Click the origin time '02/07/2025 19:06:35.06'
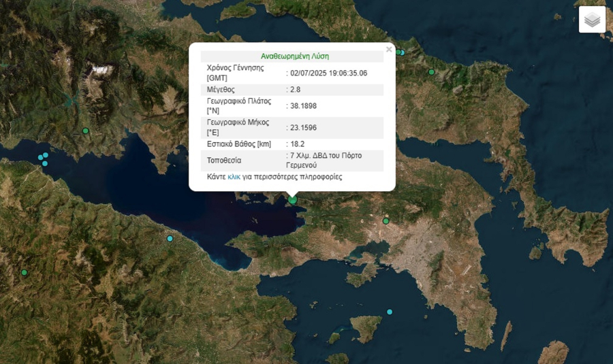 tap(328, 73)
